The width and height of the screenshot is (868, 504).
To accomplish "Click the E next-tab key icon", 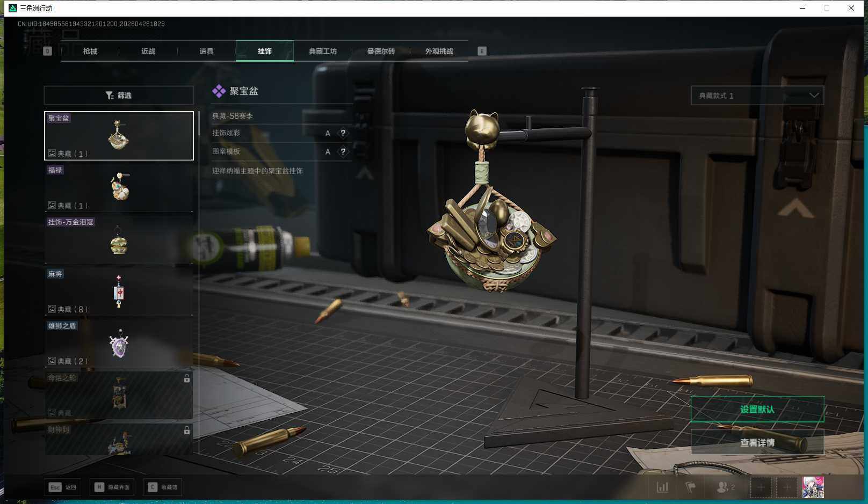I will (x=482, y=51).
